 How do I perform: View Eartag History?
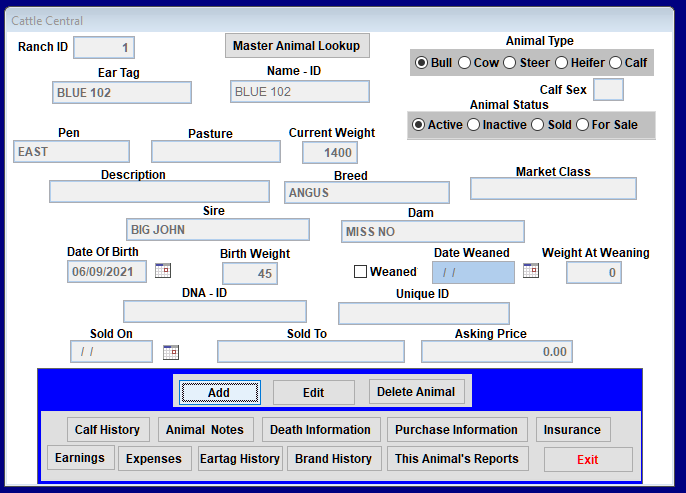(x=240, y=458)
